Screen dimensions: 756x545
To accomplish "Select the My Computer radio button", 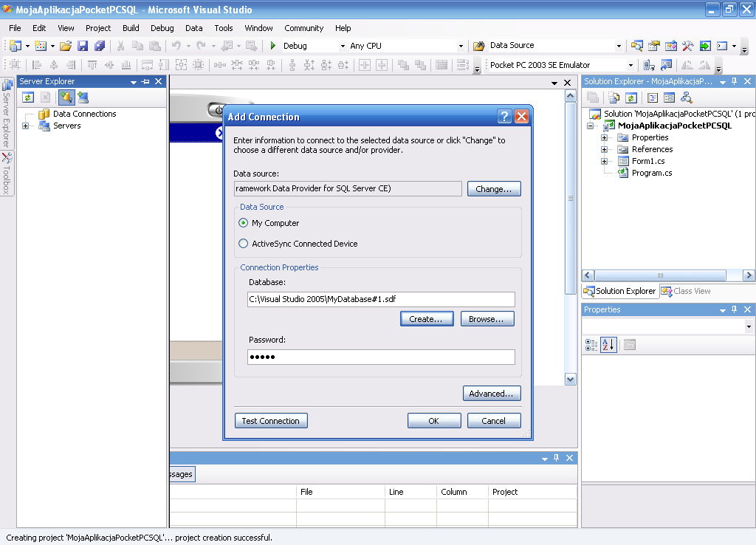I will click(x=244, y=223).
